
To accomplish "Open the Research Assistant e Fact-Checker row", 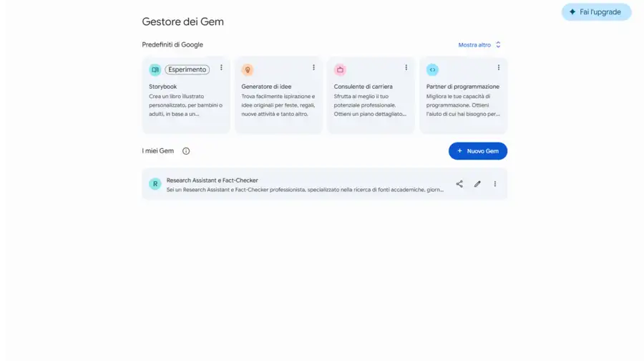I will tap(324, 184).
